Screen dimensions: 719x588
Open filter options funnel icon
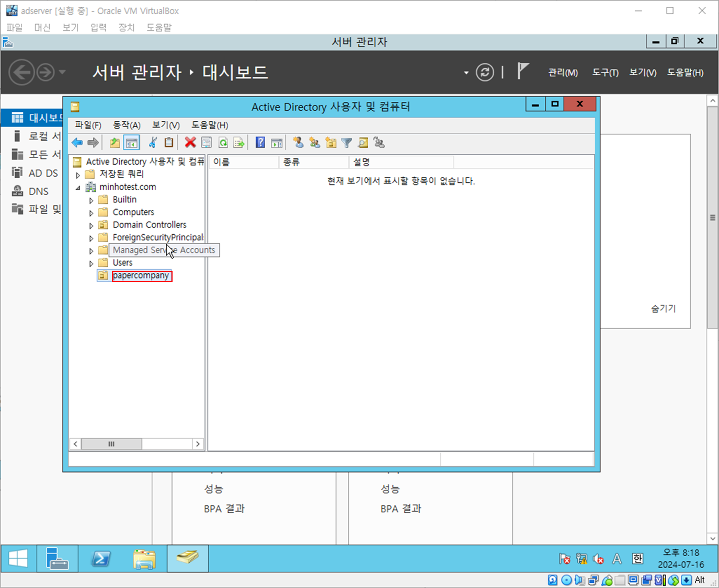[347, 143]
